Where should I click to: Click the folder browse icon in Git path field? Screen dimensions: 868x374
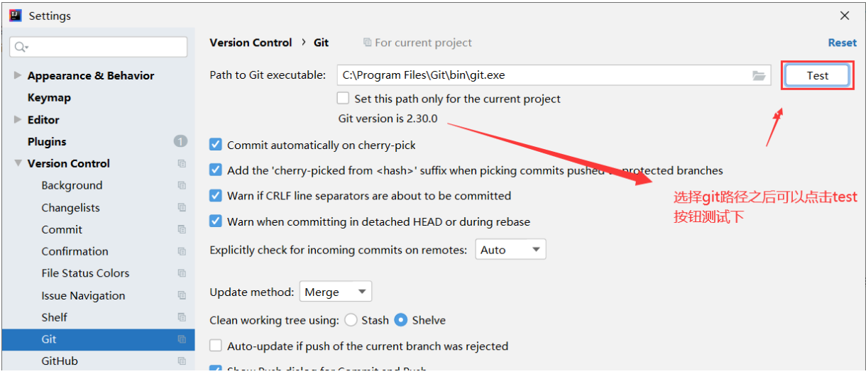point(759,75)
